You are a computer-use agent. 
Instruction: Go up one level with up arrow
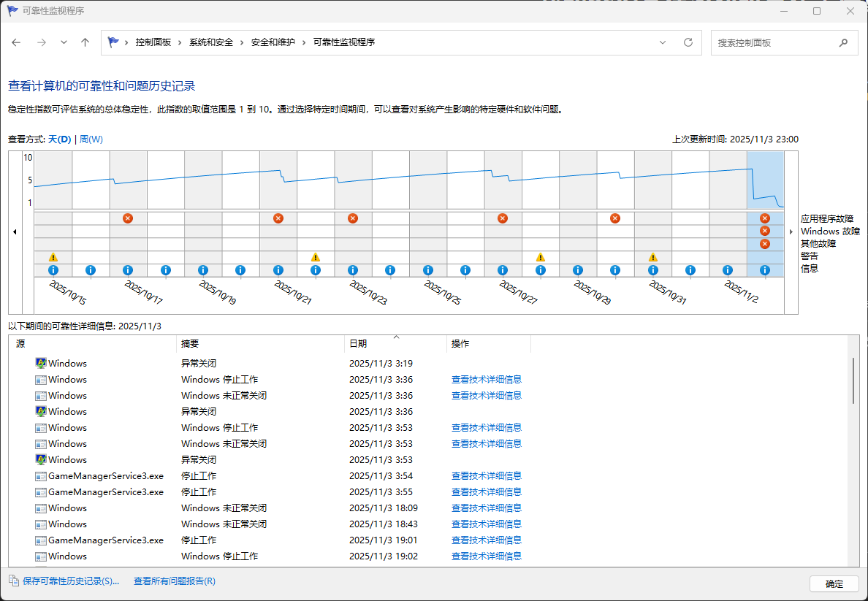pyautogui.click(x=85, y=42)
